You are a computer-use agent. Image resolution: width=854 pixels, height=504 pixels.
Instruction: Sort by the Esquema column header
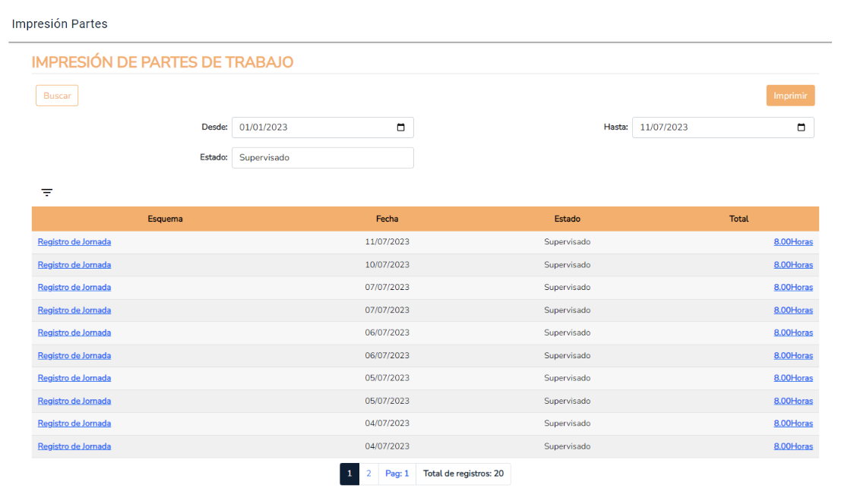[165, 219]
